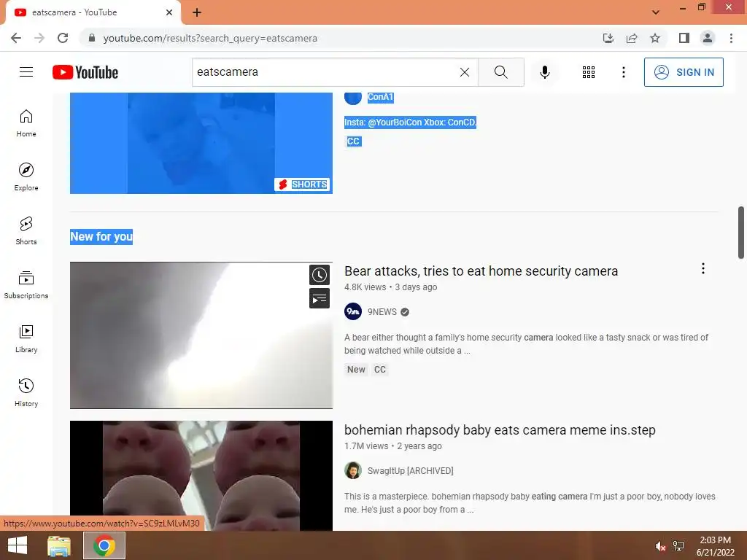Click the browser forward arrow
Image resolution: width=747 pixels, height=560 pixels.
[39, 38]
